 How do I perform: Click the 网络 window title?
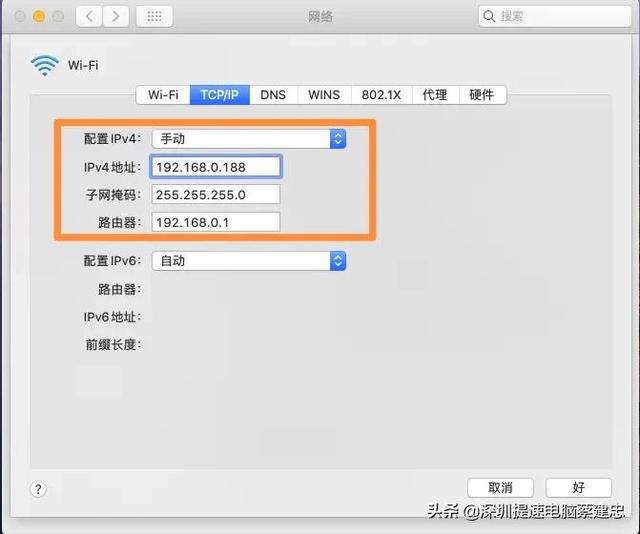click(320, 16)
